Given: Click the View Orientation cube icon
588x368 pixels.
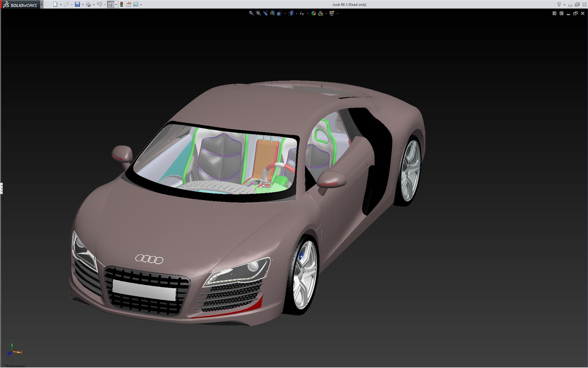Looking at the screenshot, I should [279, 13].
